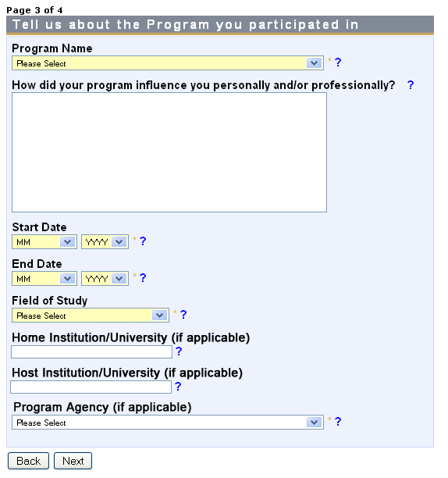Click help question mark for program influence question
448x478 pixels.
[411, 85]
